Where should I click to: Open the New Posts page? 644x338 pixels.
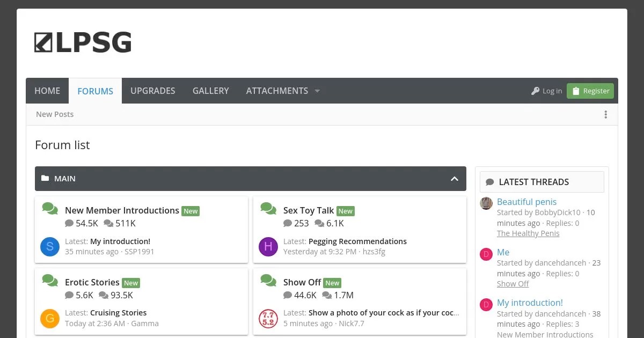point(54,114)
